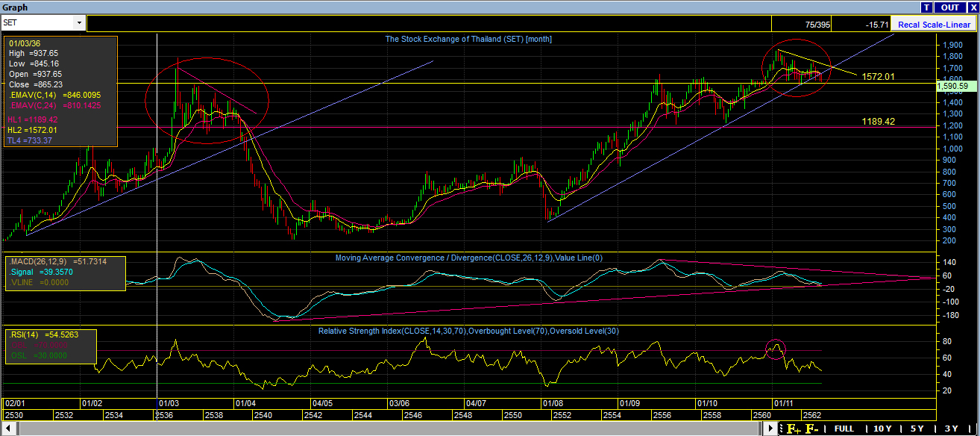
Task: Click the 2562 year label on timeline
Action: (811, 414)
